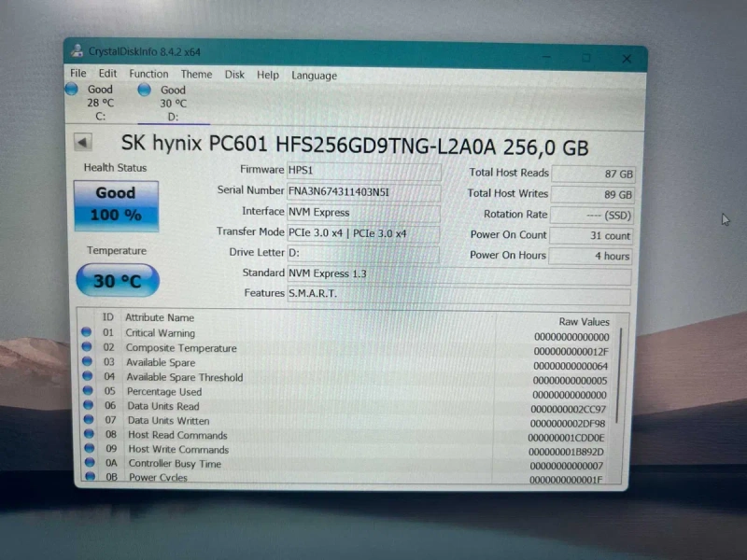Click the Firmware field HPS1
The height and width of the screenshot is (560, 747).
coord(364,171)
